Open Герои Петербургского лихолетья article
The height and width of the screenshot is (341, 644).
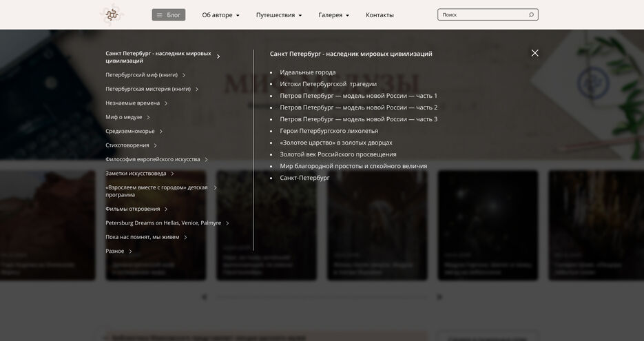[329, 131]
